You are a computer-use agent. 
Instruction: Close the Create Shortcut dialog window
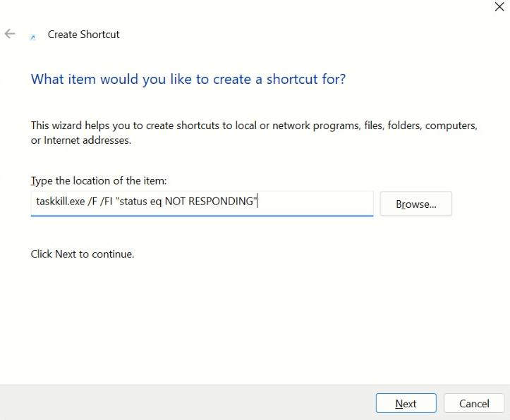(x=499, y=7)
